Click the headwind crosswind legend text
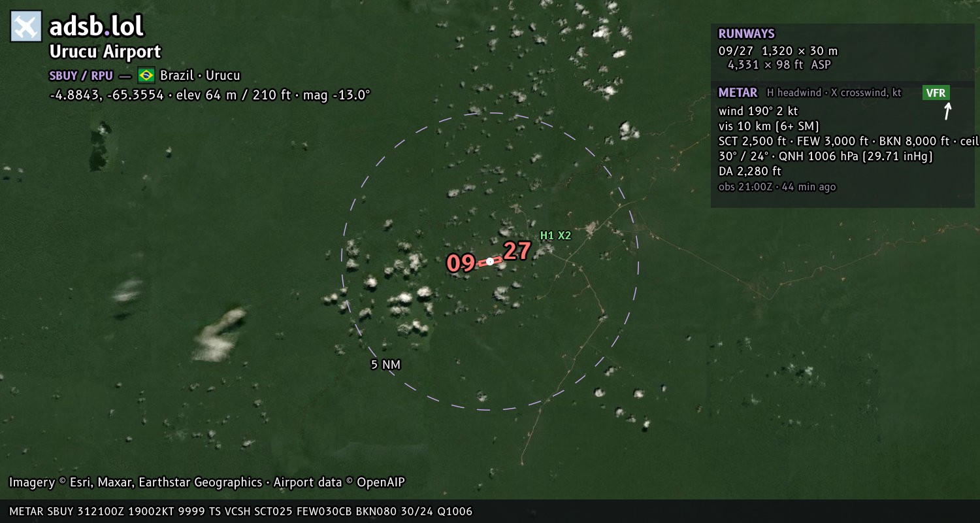Screen dimensions: 980x523 pyautogui.click(x=834, y=93)
